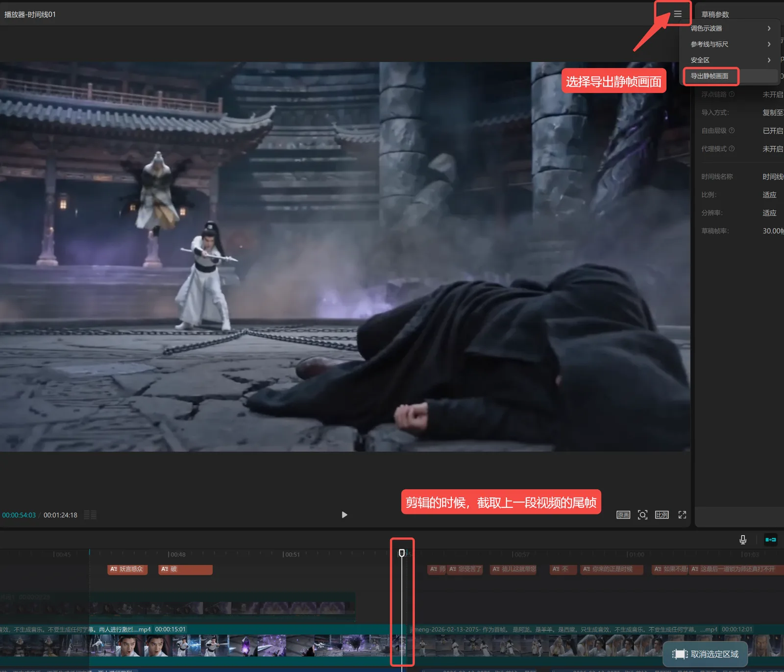Click the 分辨率 适应 value
The image size is (784, 672).
(x=769, y=213)
